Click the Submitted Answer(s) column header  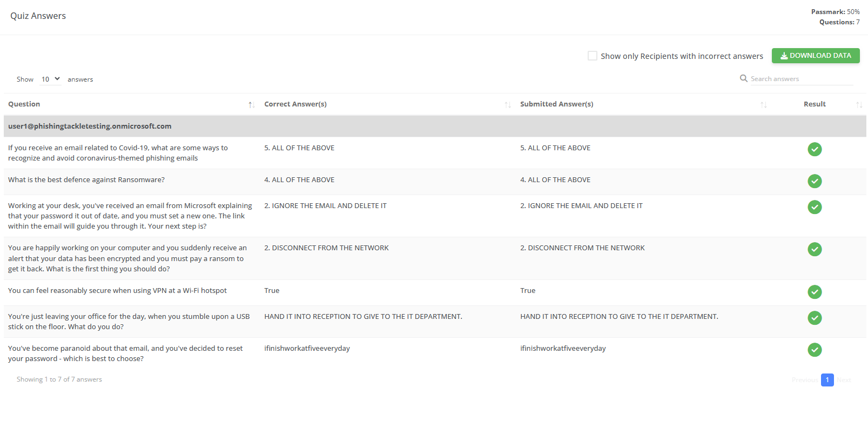click(557, 104)
